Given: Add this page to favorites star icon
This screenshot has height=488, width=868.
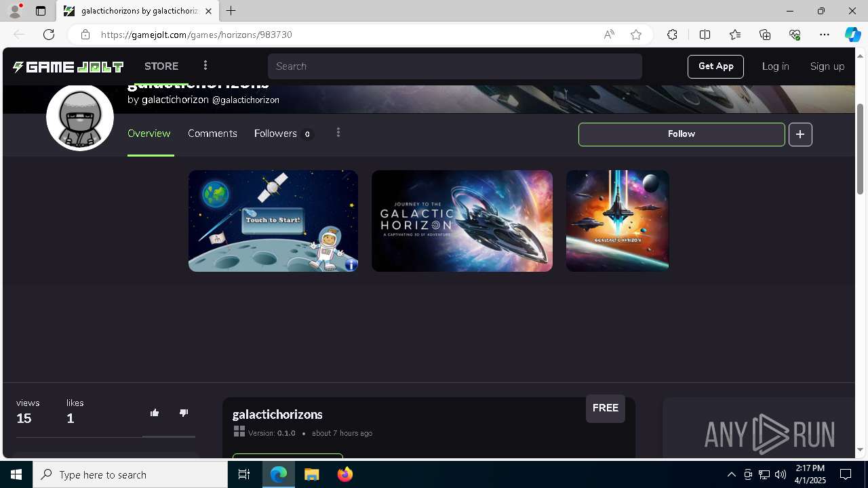Looking at the screenshot, I should pos(636,35).
